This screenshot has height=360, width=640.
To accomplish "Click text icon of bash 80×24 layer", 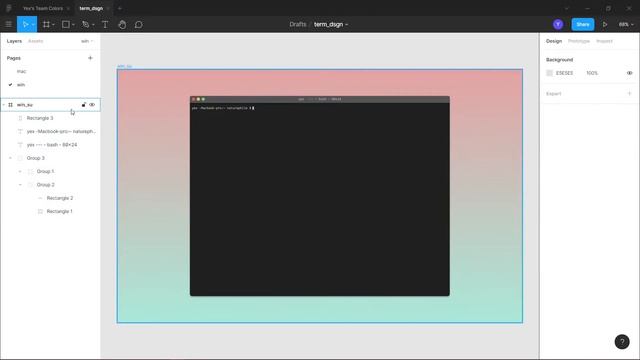I will (20, 145).
